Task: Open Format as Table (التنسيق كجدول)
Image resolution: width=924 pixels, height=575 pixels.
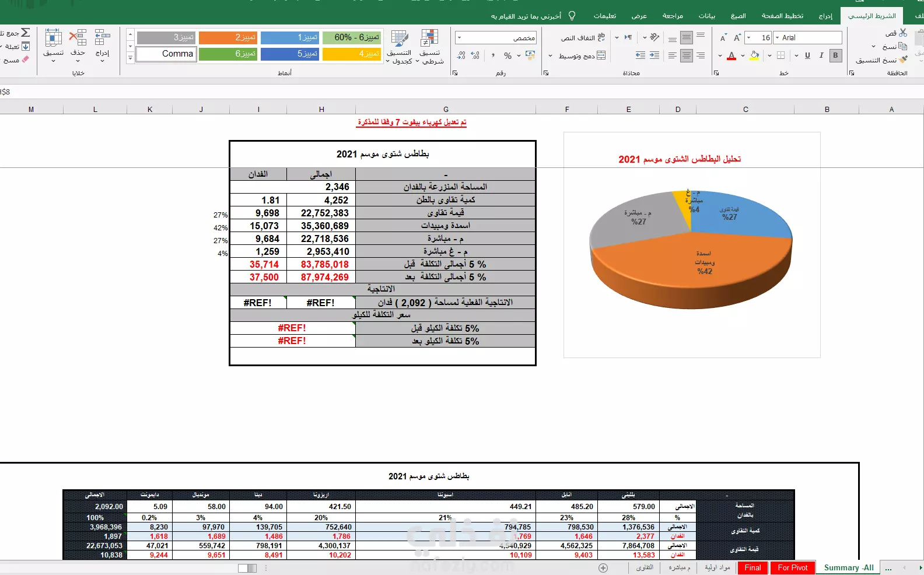Action: pyautogui.click(x=399, y=47)
